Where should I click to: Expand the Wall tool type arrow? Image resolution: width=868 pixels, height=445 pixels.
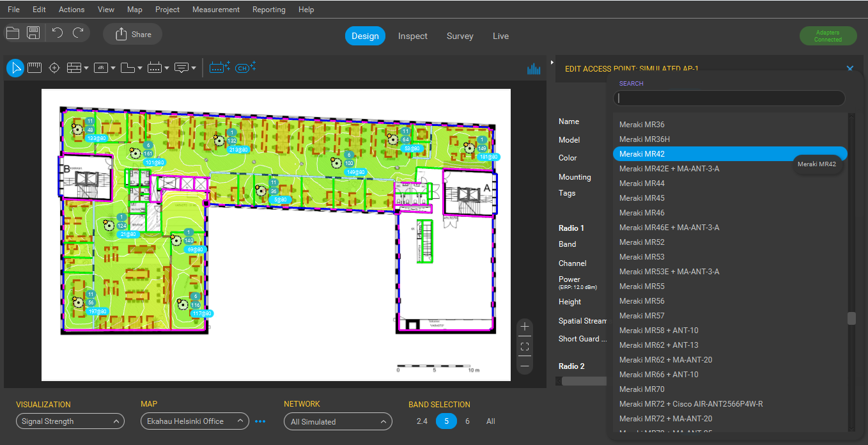pyautogui.click(x=86, y=68)
